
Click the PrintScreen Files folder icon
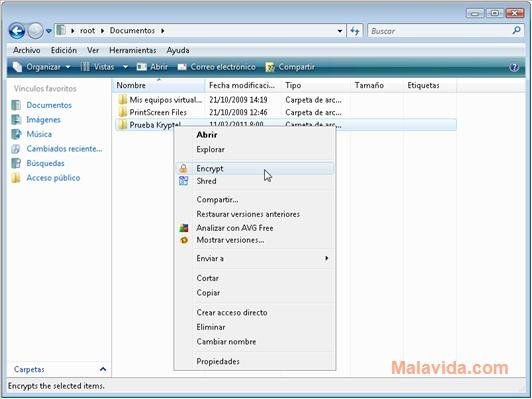(123, 112)
